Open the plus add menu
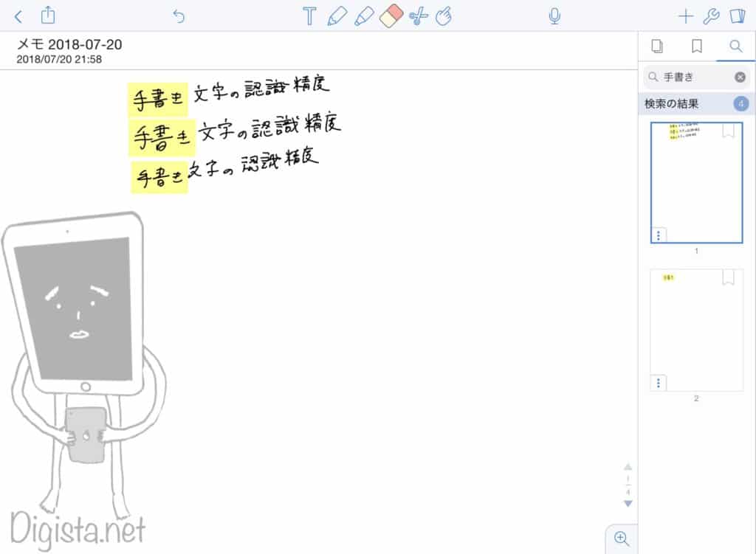 click(686, 16)
